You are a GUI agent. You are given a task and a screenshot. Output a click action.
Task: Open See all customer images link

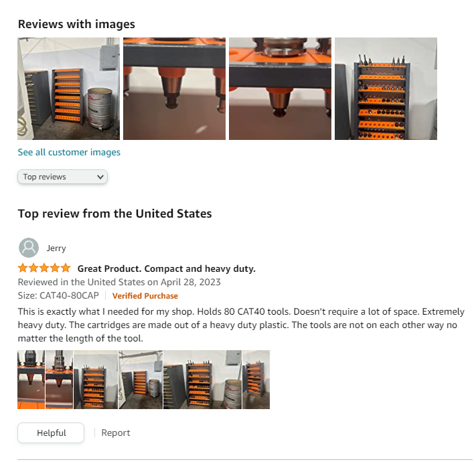[x=69, y=152]
